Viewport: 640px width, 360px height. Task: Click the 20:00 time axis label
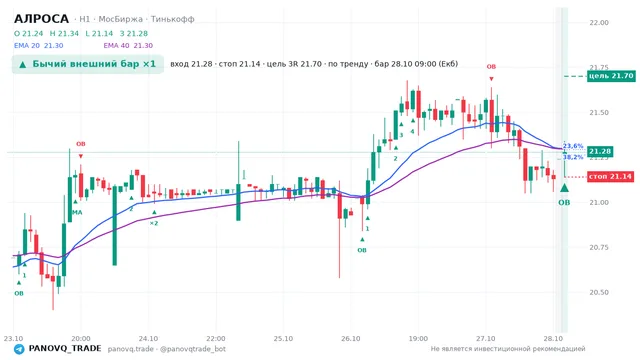click(x=81, y=339)
